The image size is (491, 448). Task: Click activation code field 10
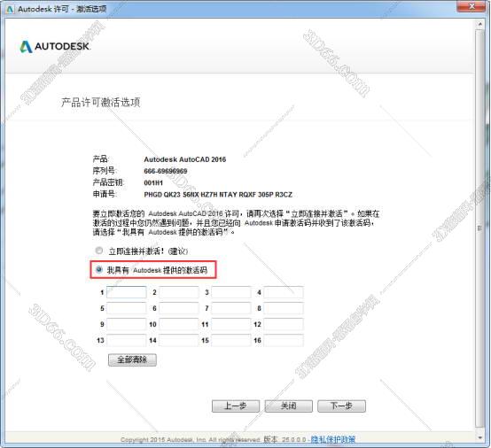[x=179, y=324]
